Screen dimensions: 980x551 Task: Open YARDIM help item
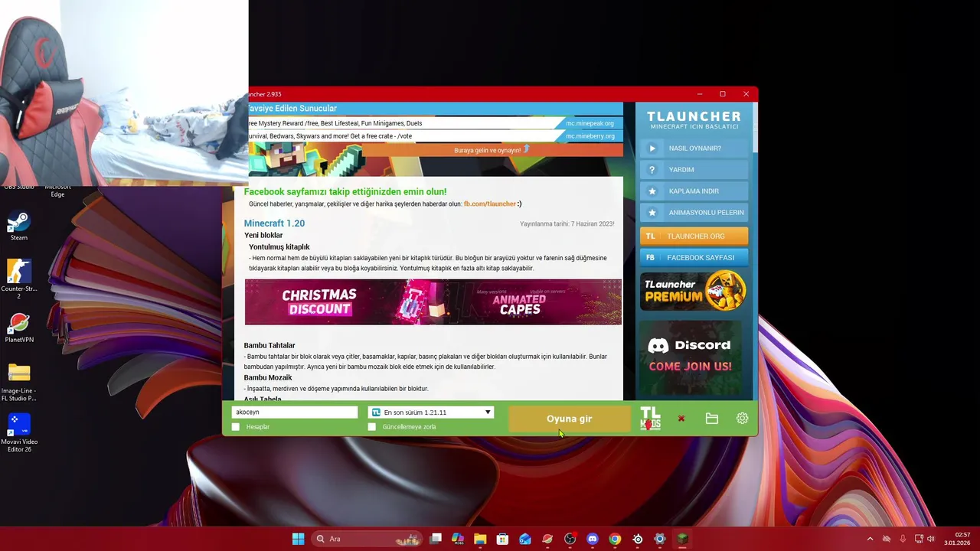[694, 170]
